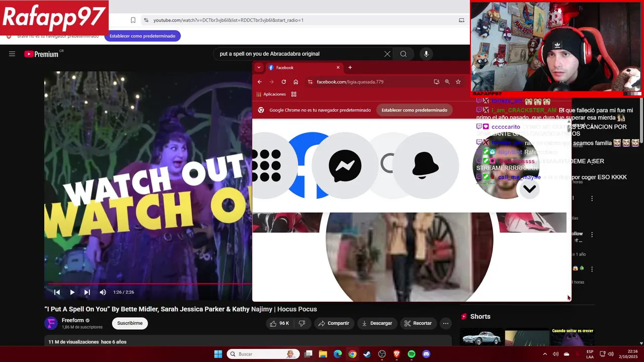Open the YouTube hamburger guide menu

click(x=12, y=54)
